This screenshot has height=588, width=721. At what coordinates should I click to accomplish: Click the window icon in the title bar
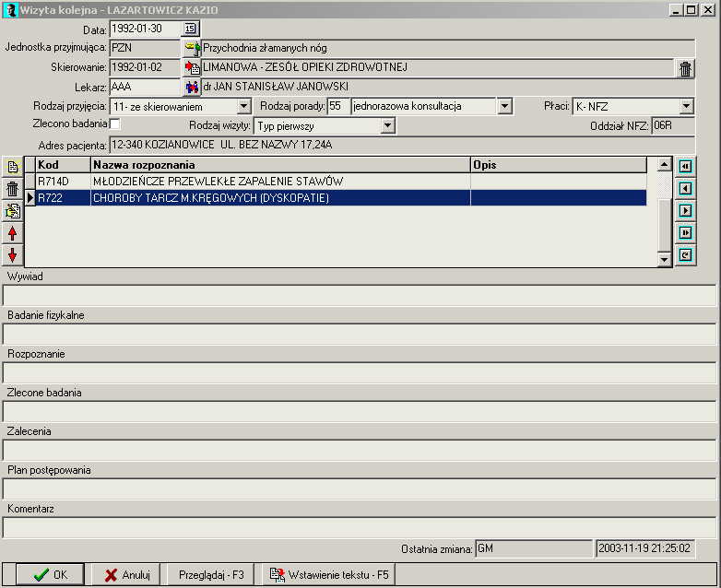[x=9, y=9]
